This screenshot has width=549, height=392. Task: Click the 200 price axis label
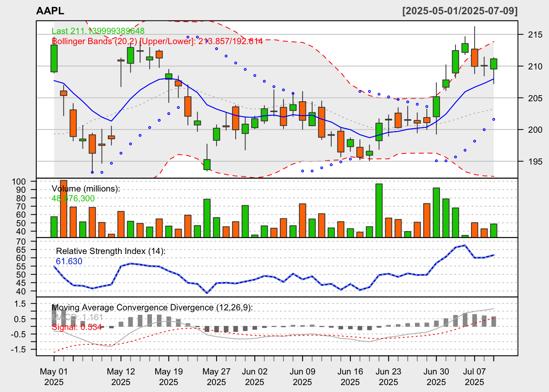coord(535,130)
